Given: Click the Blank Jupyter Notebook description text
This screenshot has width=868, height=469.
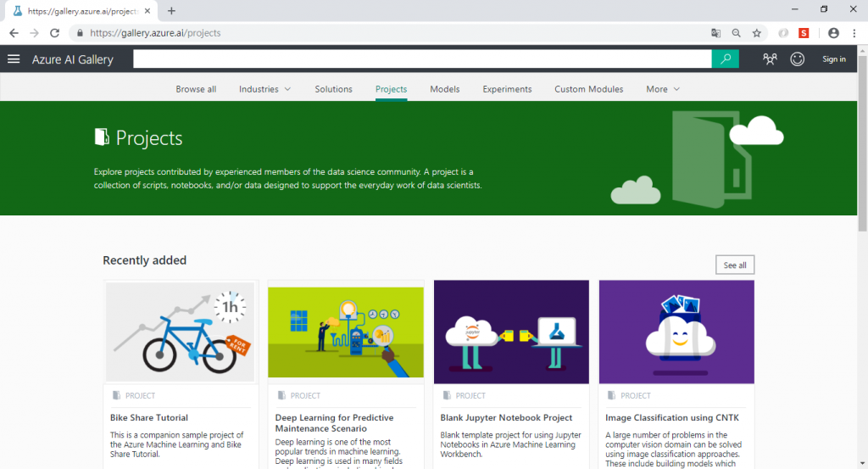Looking at the screenshot, I should pos(510,444).
